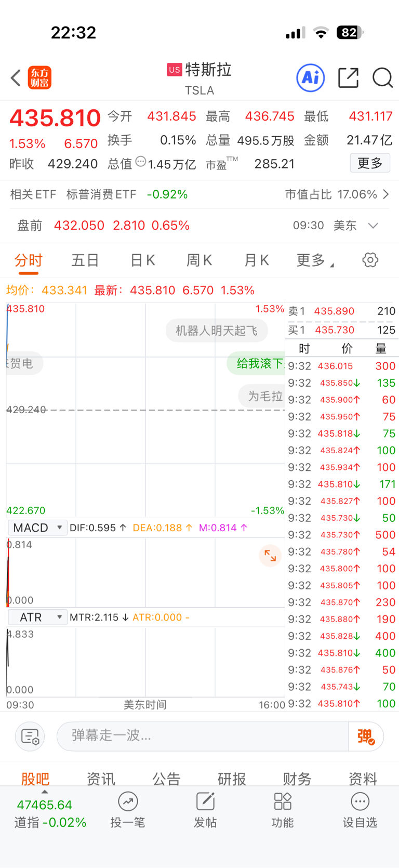Tap 市值占比 17.06% text

coord(331,194)
